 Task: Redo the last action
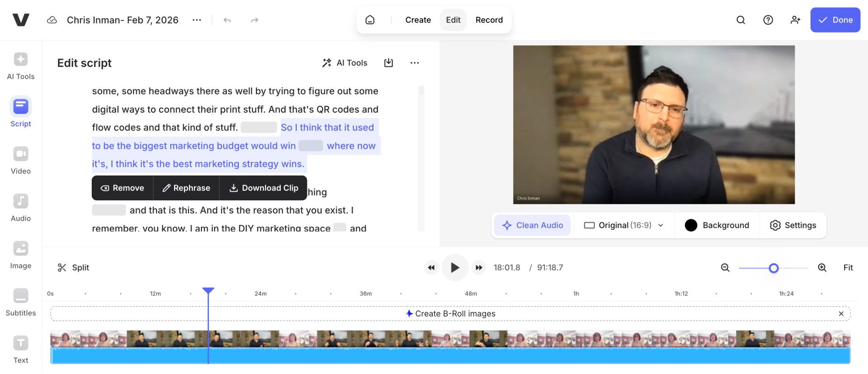tap(255, 20)
